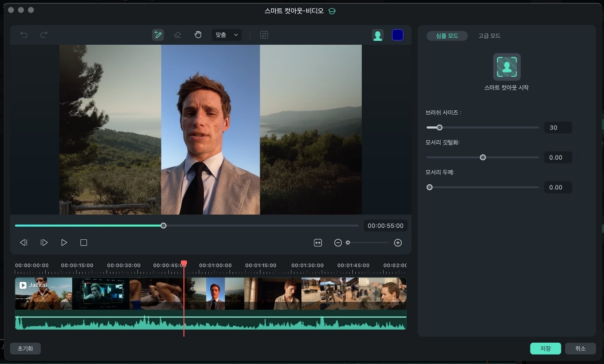
Task: Step forward to next frame
Action: click(x=44, y=242)
